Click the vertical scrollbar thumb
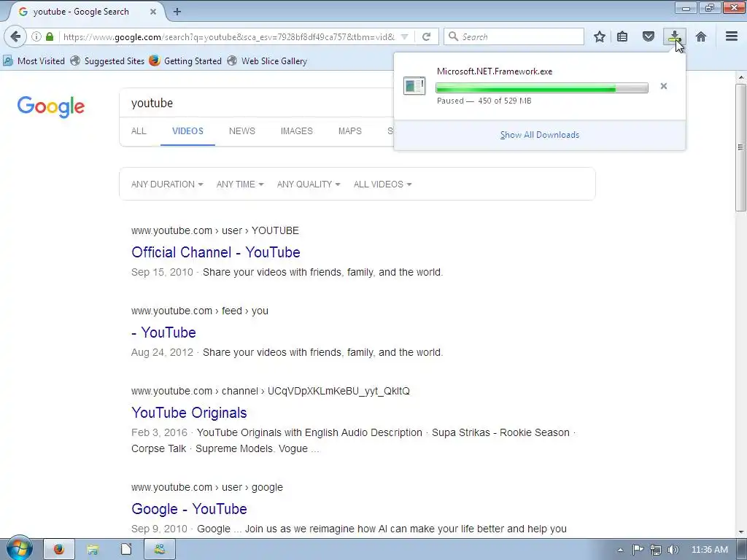Viewport: 747px width, 560px height. [740, 147]
